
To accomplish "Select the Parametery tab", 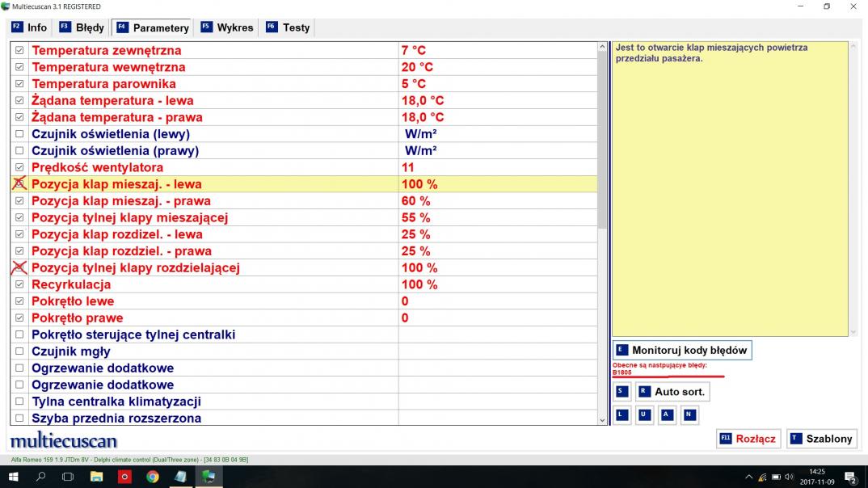I will tap(153, 27).
